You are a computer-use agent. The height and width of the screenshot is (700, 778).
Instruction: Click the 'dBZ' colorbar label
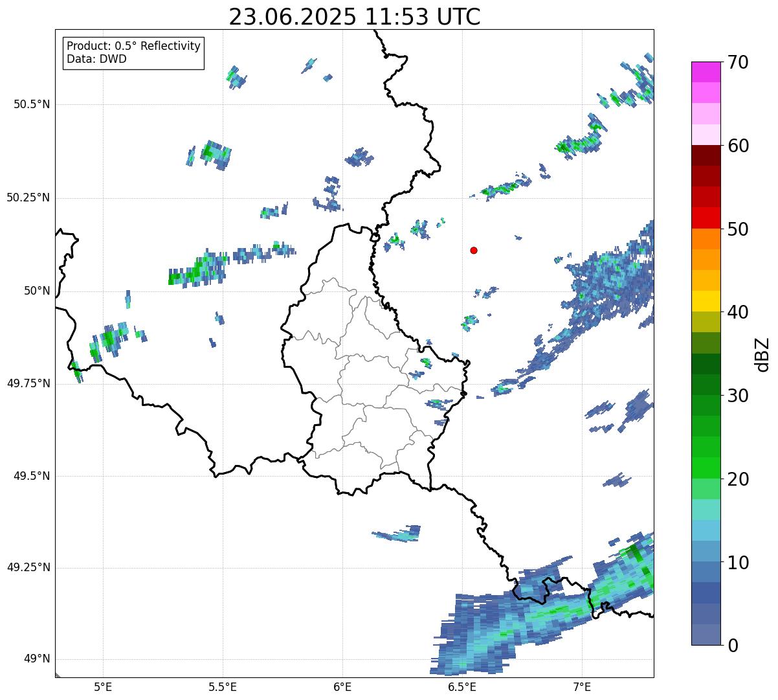[x=762, y=354]
